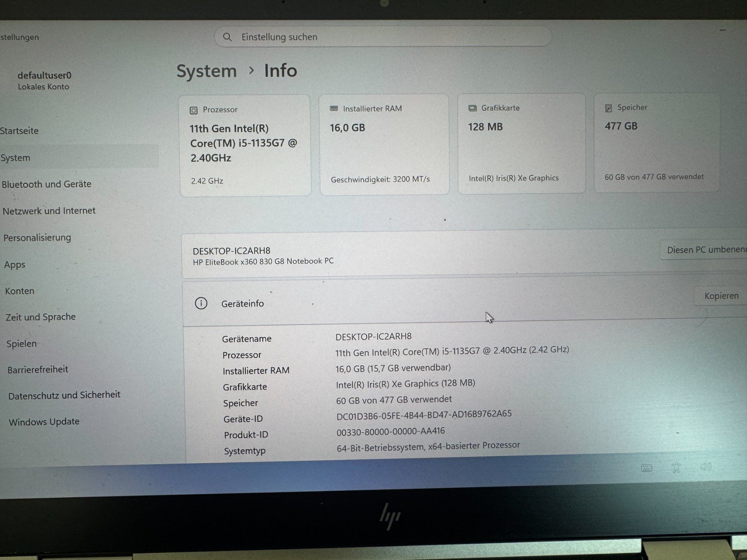Click the Prozessor info card
Viewport: 747px width, 560px height.
[245, 145]
